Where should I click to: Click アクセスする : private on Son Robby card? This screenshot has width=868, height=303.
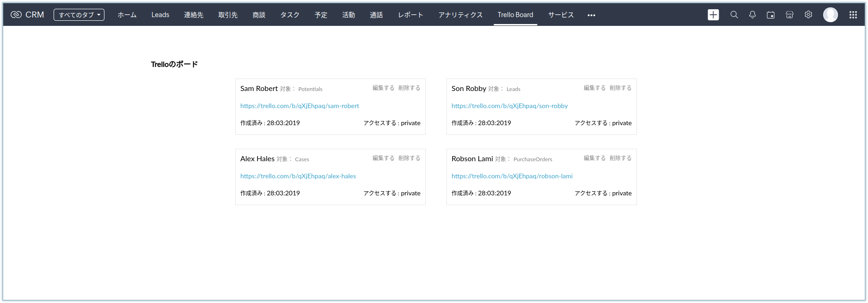pos(603,123)
